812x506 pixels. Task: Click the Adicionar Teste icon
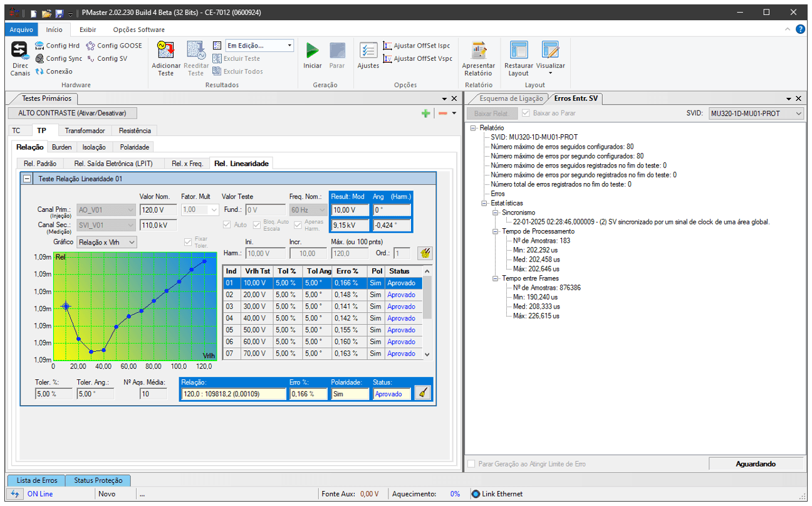pos(165,51)
